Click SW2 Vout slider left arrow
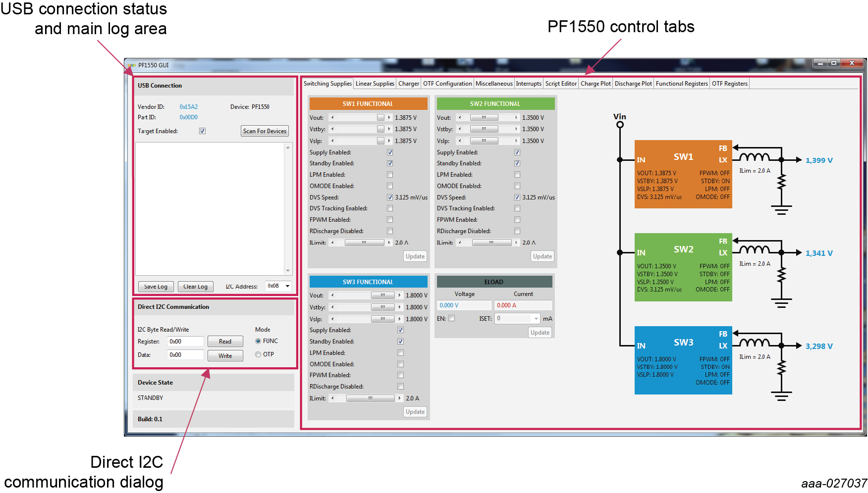868x493 pixels. pos(460,118)
